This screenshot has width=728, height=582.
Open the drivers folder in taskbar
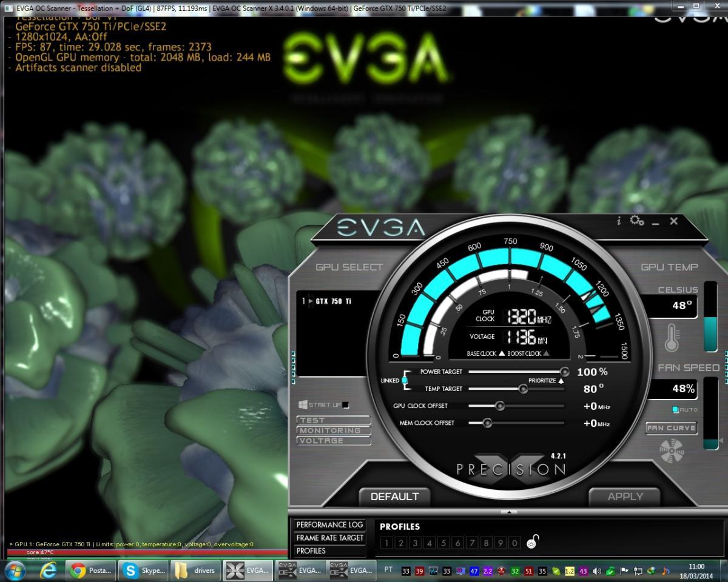(196, 570)
